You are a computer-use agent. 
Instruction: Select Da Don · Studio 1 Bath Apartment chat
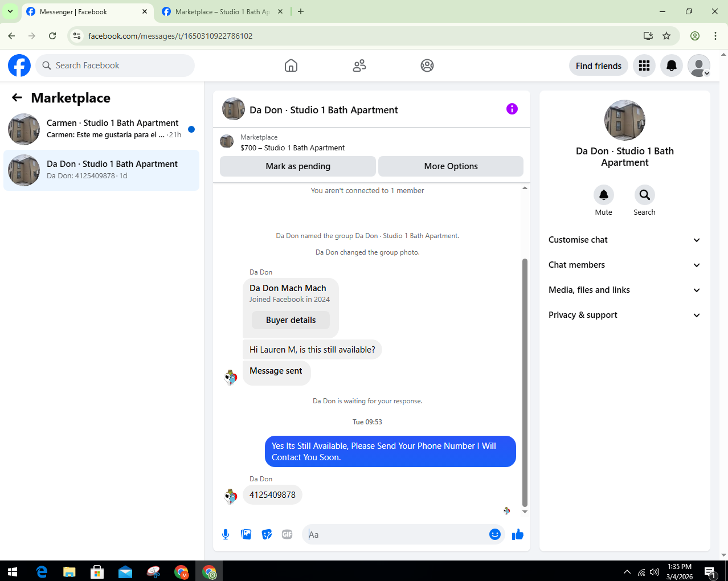[x=101, y=170]
